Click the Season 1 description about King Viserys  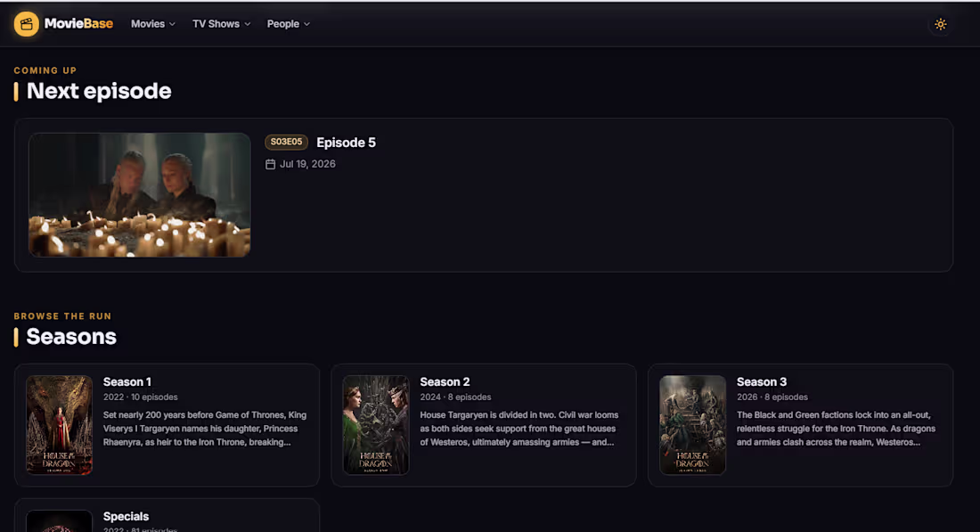pos(205,429)
